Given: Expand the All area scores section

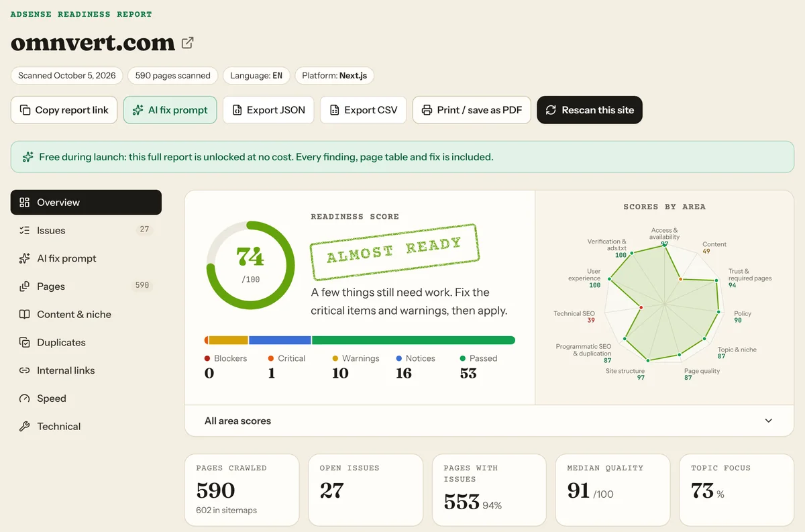Looking at the screenshot, I should [x=489, y=421].
